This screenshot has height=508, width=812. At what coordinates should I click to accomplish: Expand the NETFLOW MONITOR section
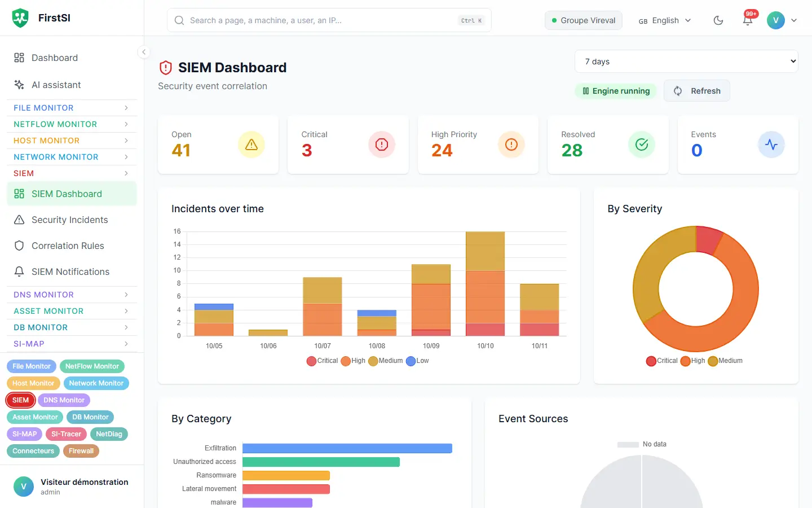coord(72,124)
